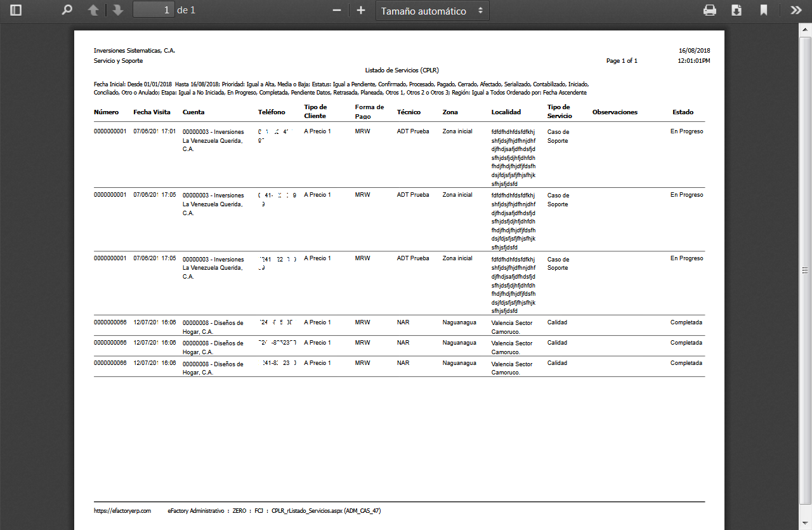Toggle the sidebar panel
Viewport: 812px width, 530px height.
(x=16, y=10)
